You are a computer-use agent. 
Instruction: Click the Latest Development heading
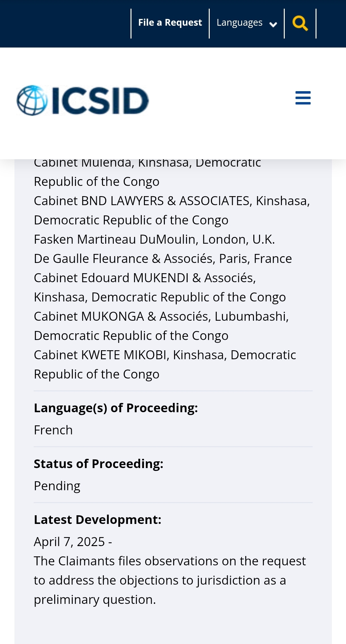pyautogui.click(x=97, y=520)
